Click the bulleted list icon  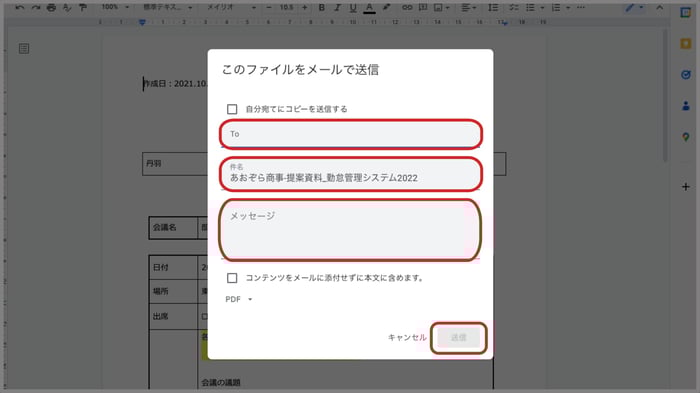tap(530, 8)
